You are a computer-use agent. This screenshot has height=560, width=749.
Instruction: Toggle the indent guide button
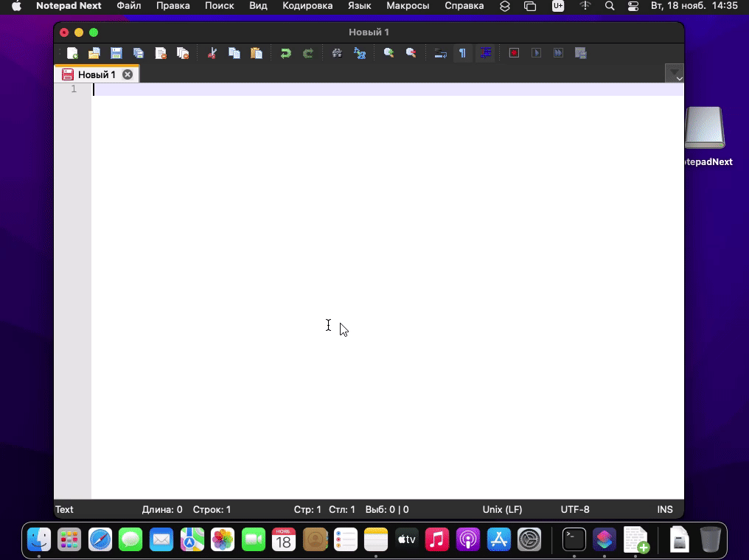point(485,53)
